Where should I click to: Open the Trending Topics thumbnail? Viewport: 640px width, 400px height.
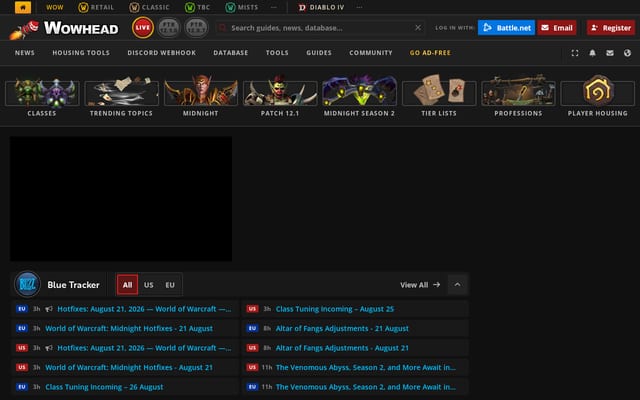pos(121,96)
